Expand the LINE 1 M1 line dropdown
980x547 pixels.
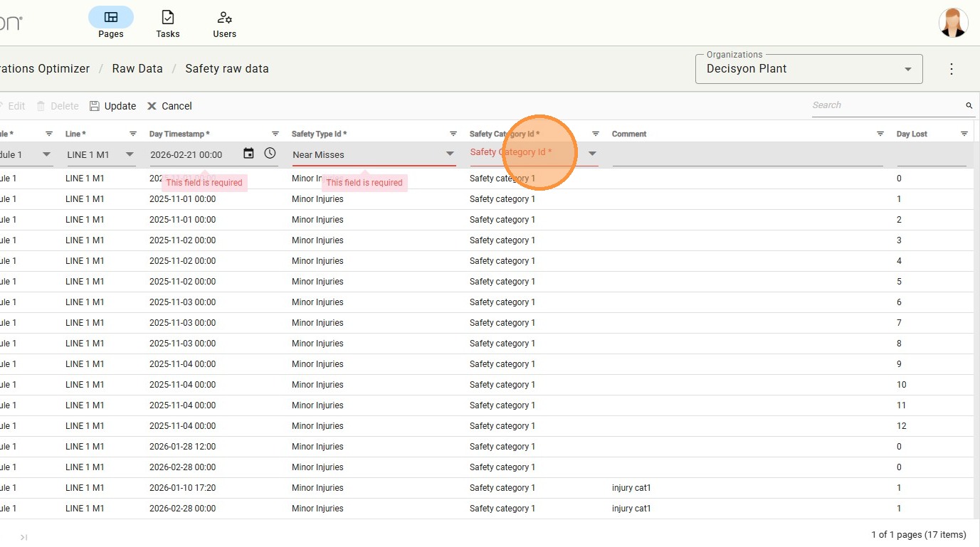(130, 154)
